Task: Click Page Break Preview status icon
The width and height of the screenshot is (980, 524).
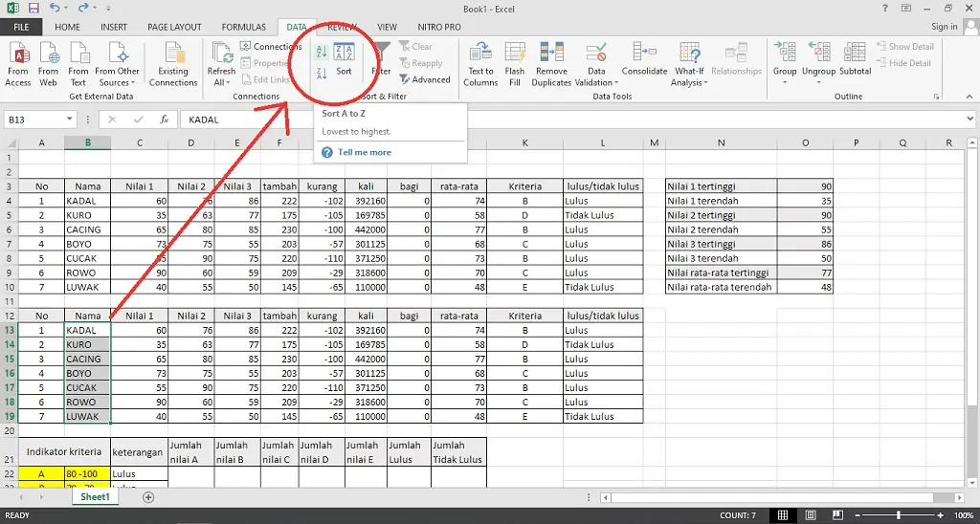Action: pos(836,515)
